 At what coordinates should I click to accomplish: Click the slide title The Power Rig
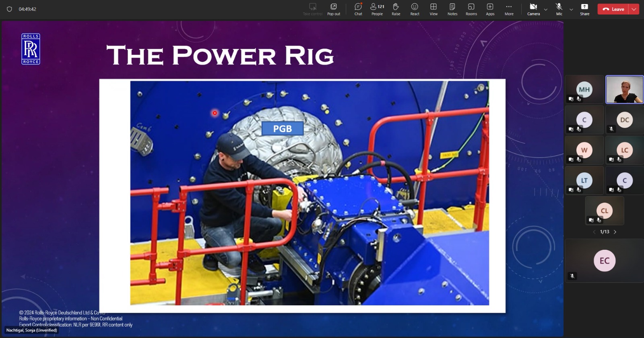pos(220,55)
